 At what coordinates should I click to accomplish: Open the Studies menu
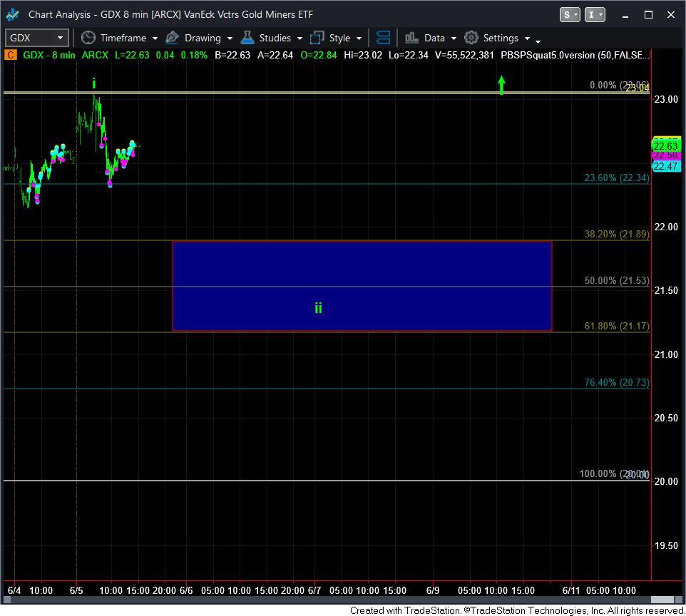pyautogui.click(x=275, y=38)
